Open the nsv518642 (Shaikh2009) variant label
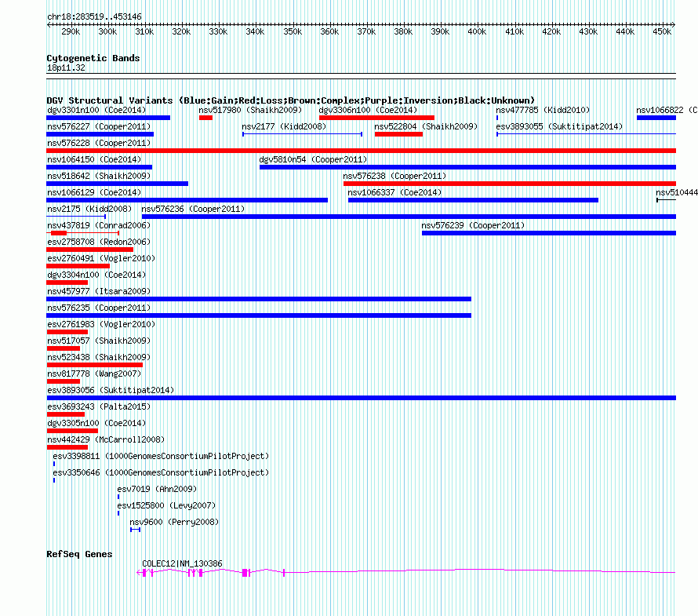 click(x=100, y=176)
